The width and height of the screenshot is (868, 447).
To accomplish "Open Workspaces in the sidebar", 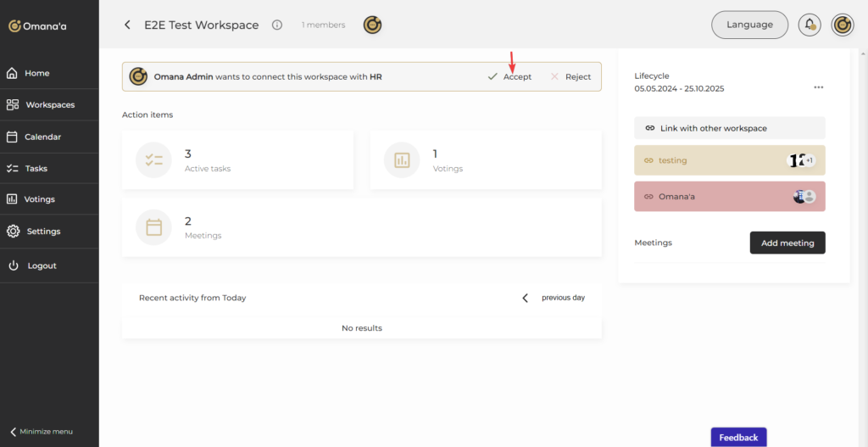I will click(49, 105).
